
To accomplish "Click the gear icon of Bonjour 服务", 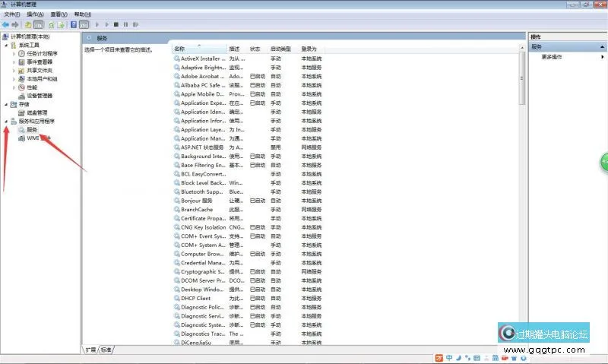I will coord(176,201).
